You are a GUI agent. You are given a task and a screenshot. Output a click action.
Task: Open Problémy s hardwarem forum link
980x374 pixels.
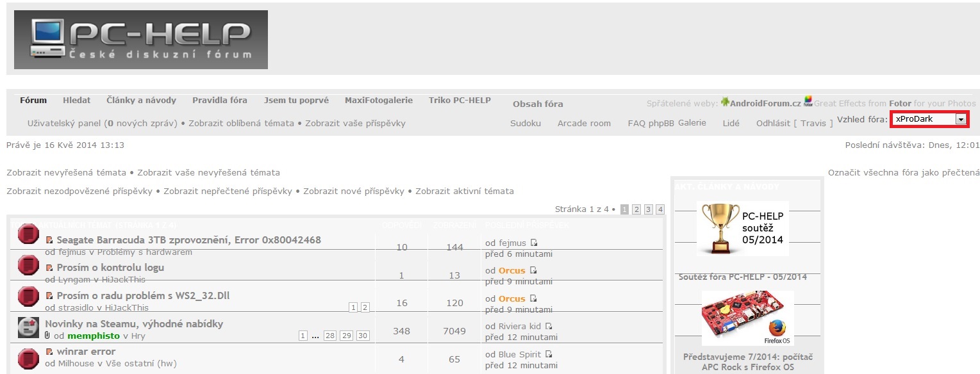coord(145,252)
